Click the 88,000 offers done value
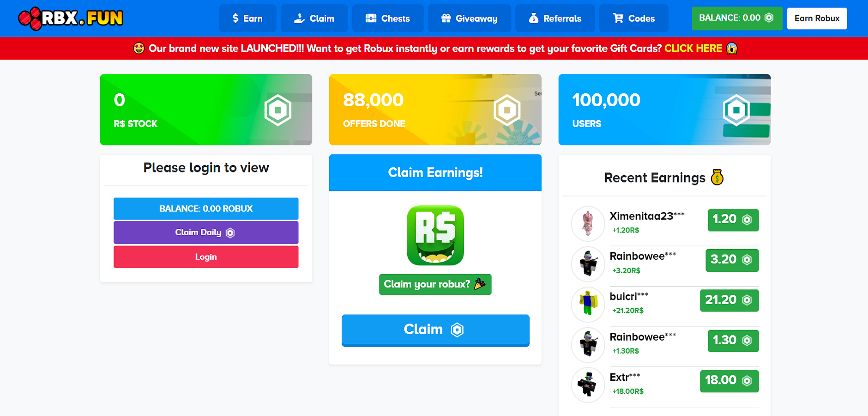Screen dimensions: 868x416 click(373, 100)
